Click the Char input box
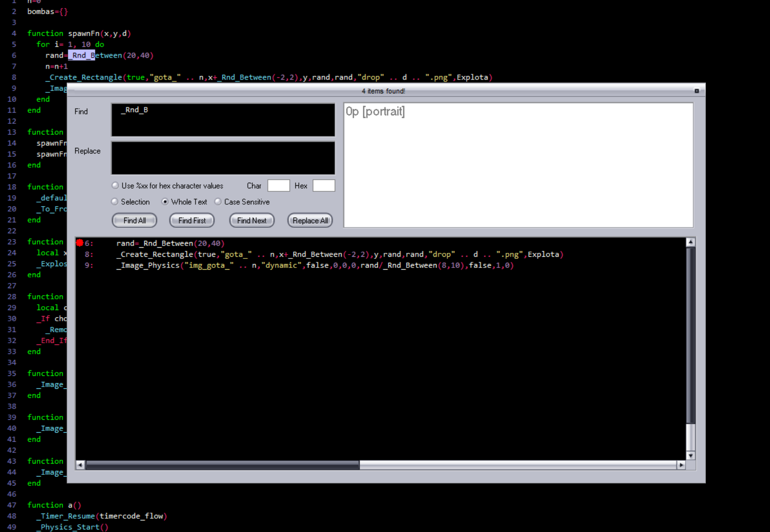This screenshot has width=770, height=532. click(278, 186)
